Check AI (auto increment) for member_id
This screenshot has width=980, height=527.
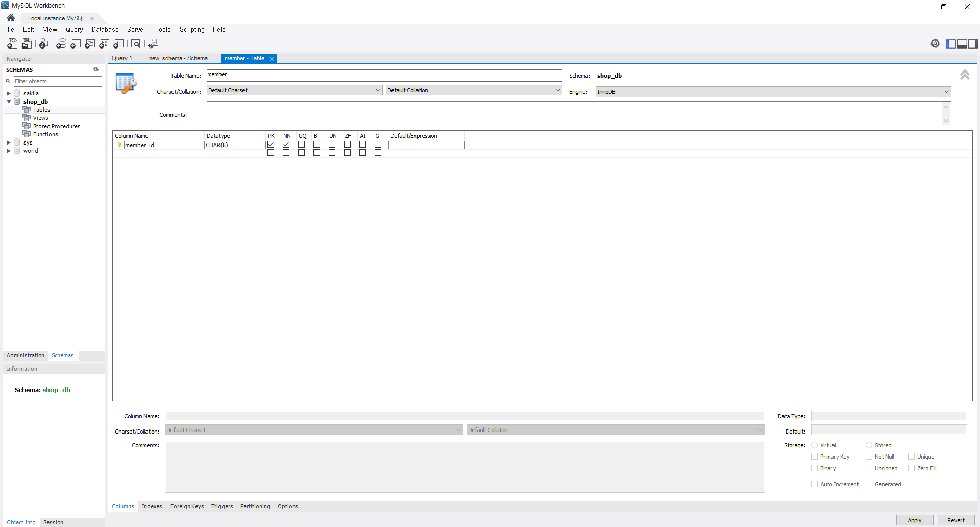(363, 145)
